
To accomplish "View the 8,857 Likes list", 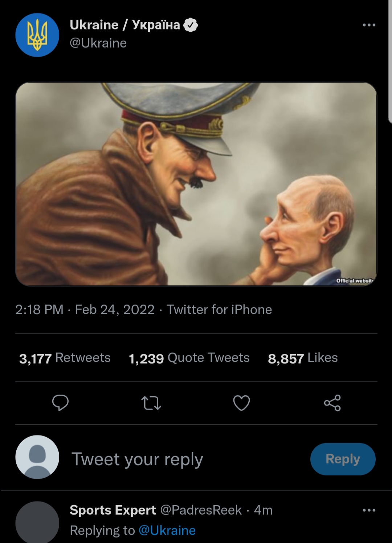I will (x=303, y=358).
